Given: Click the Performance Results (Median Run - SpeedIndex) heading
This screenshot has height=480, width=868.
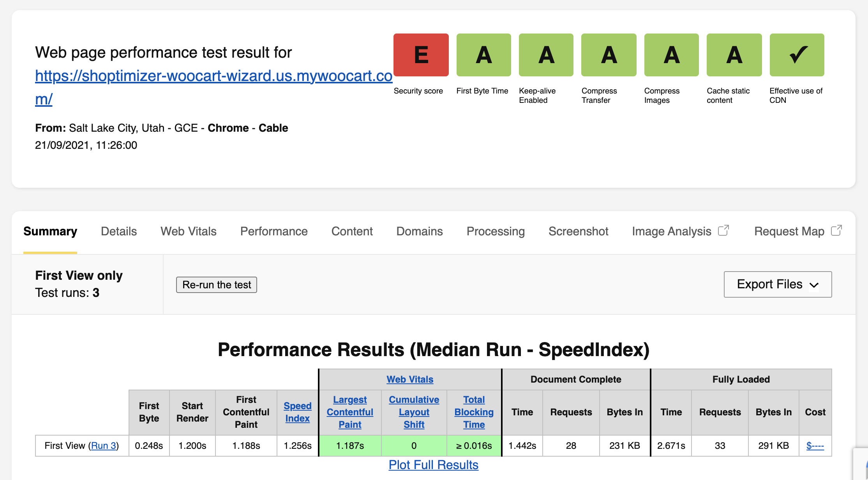Looking at the screenshot, I should [434, 349].
